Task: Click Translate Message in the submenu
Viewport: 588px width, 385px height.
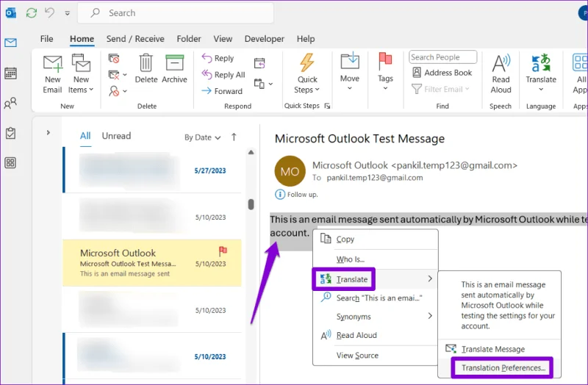Action: point(500,349)
